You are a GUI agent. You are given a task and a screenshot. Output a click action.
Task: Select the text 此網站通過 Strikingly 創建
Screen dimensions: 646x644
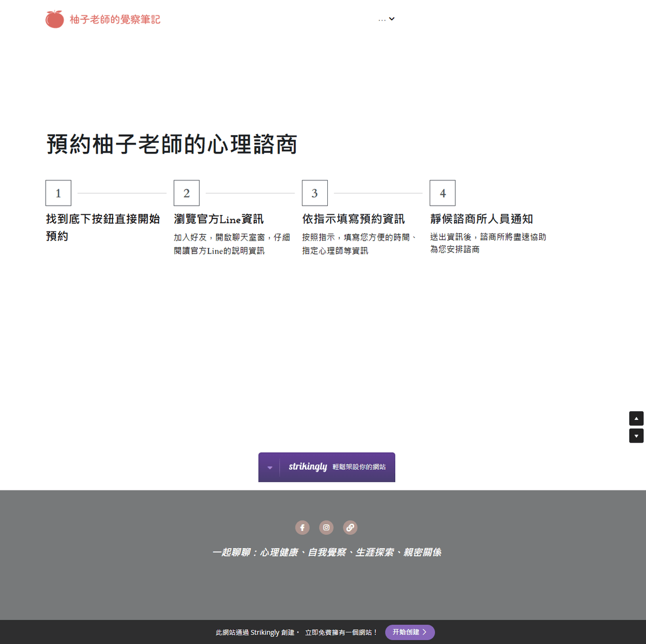[257, 632]
